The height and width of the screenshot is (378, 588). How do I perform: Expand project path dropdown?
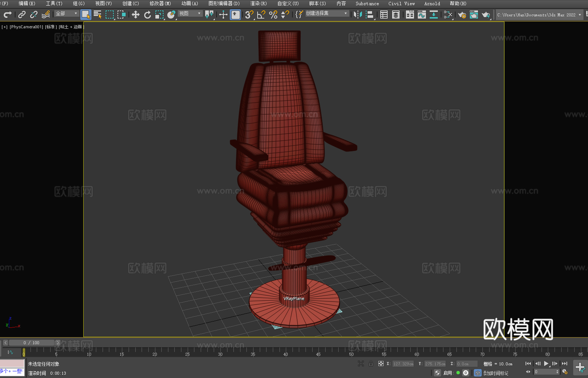pos(579,15)
